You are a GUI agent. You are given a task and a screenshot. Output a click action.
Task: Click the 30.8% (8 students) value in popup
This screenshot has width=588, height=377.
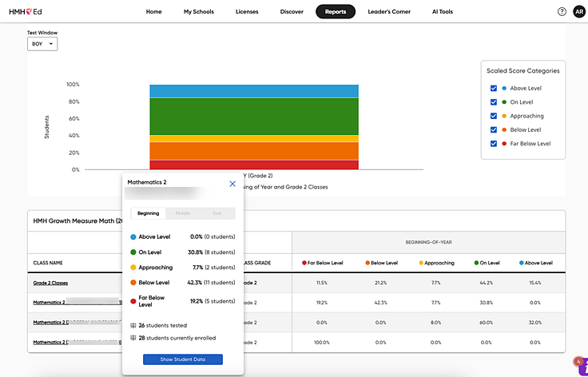click(x=212, y=252)
